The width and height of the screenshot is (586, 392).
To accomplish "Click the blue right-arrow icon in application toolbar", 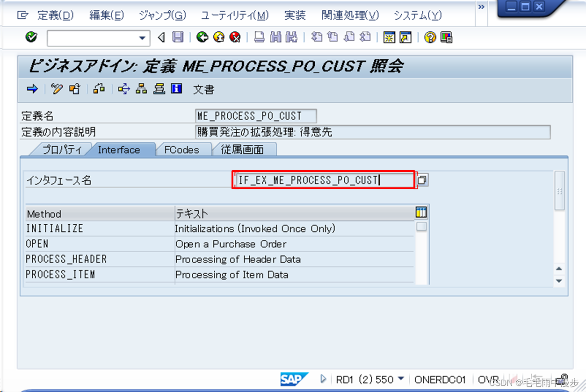I will pyautogui.click(x=32, y=89).
